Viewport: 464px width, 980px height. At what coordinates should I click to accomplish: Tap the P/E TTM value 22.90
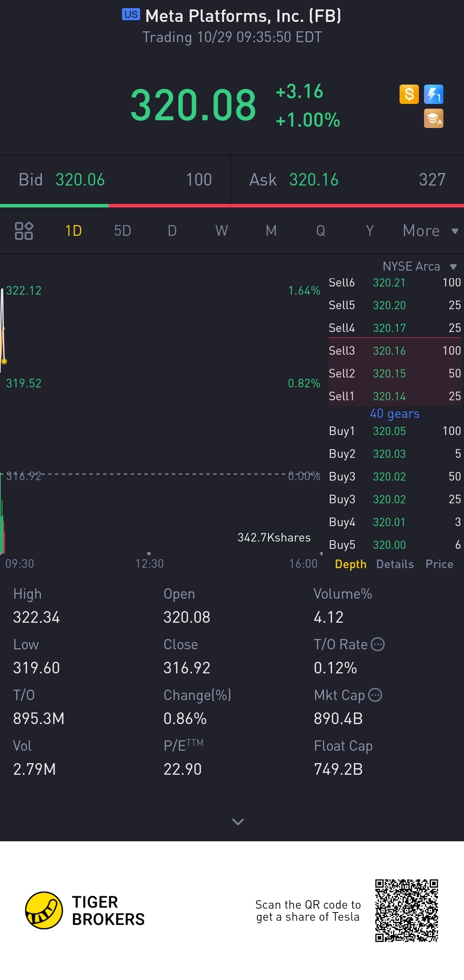coord(183,769)
